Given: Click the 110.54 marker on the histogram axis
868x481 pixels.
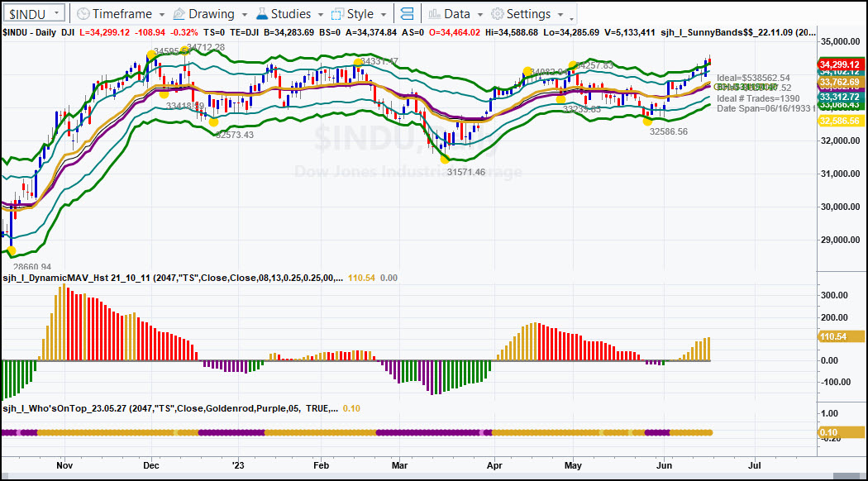Looking at the screenshot, I should (841, 336).
